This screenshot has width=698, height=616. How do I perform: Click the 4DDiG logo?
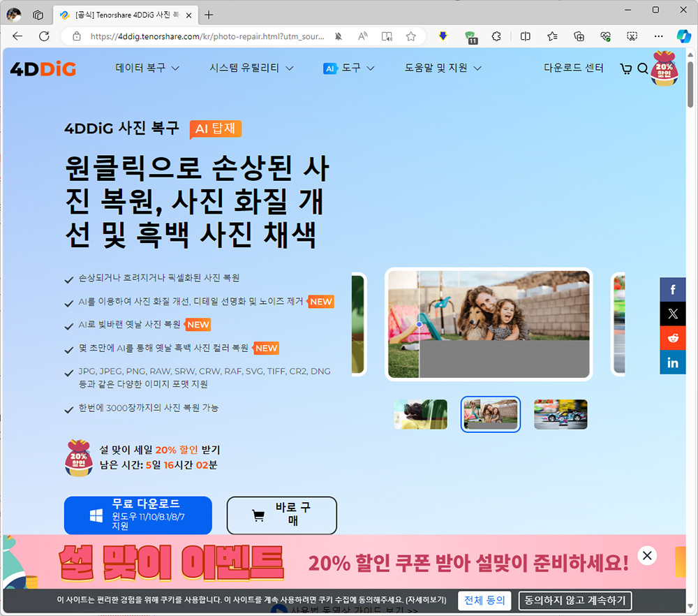click(43, 68)
